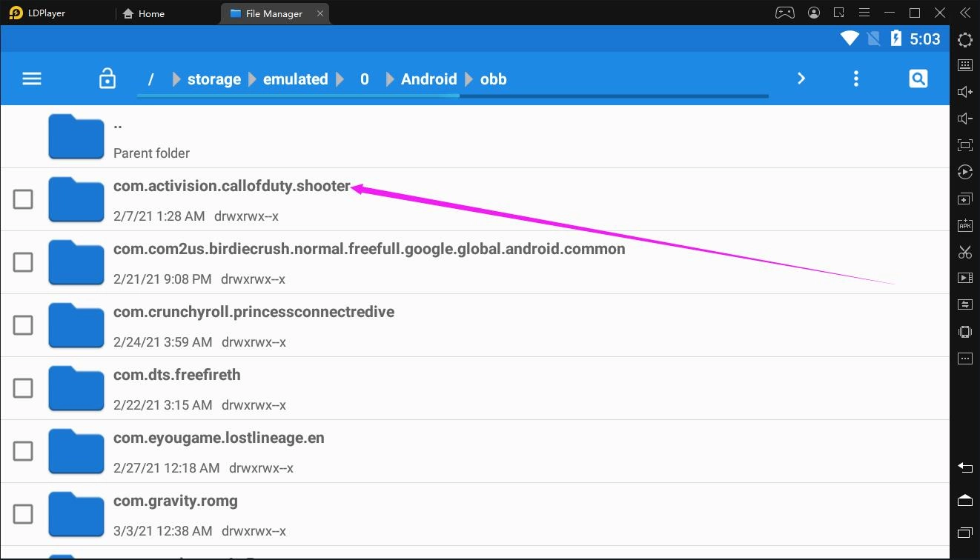Trigger the shake device icon
Image resolution: width=980 pixels, height=560 pixels.
pos(964,331)
